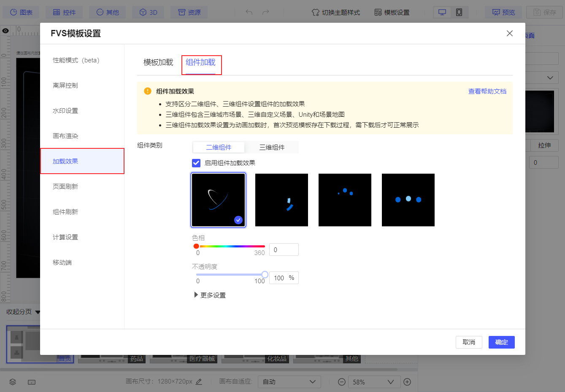The width and height of the screenshot is (565, 392).
Task: Click the layers icon in bottom-left corner
Action: pyautogui.click(x=12, y=382)
